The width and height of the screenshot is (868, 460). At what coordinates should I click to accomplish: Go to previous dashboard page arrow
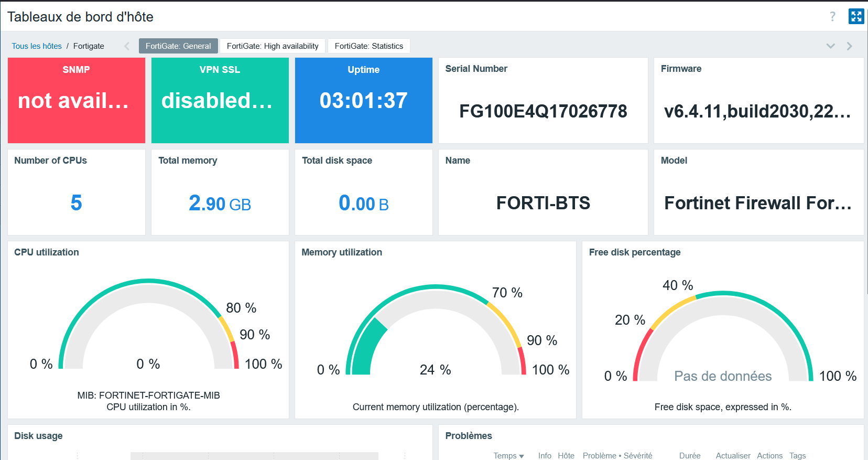(127, 46)
